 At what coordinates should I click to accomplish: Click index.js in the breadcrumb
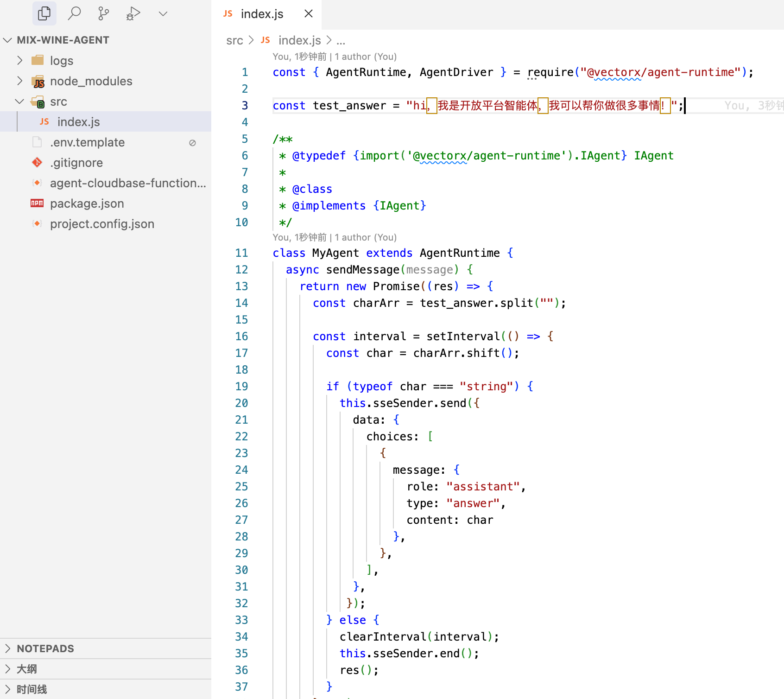(x=299, y=40)
